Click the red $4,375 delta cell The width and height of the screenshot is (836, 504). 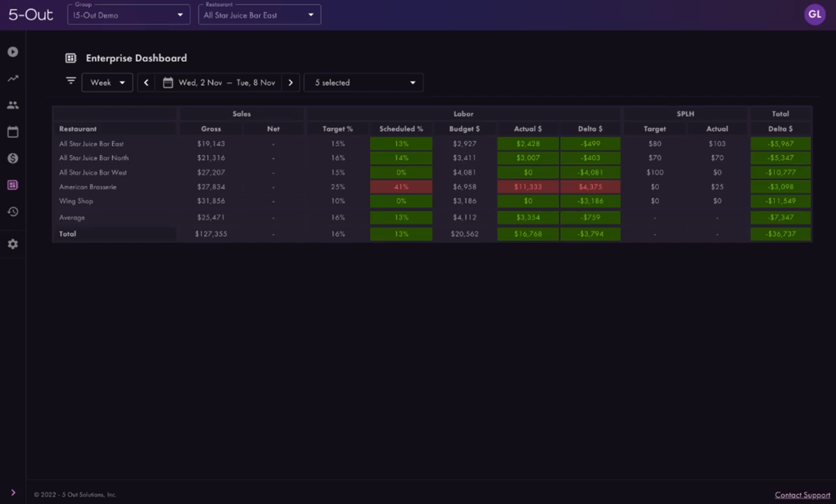591,187
